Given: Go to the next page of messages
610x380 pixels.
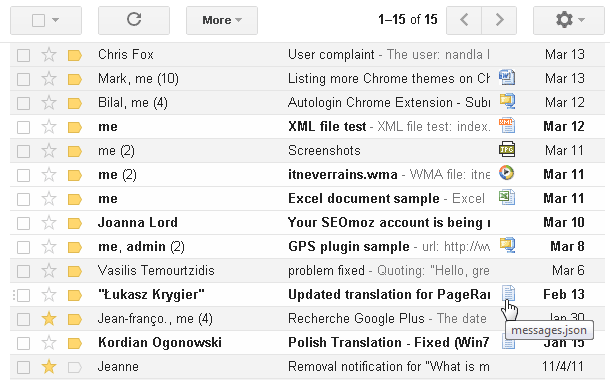Looking at the screenshot, I should click(x=499, y=20).
